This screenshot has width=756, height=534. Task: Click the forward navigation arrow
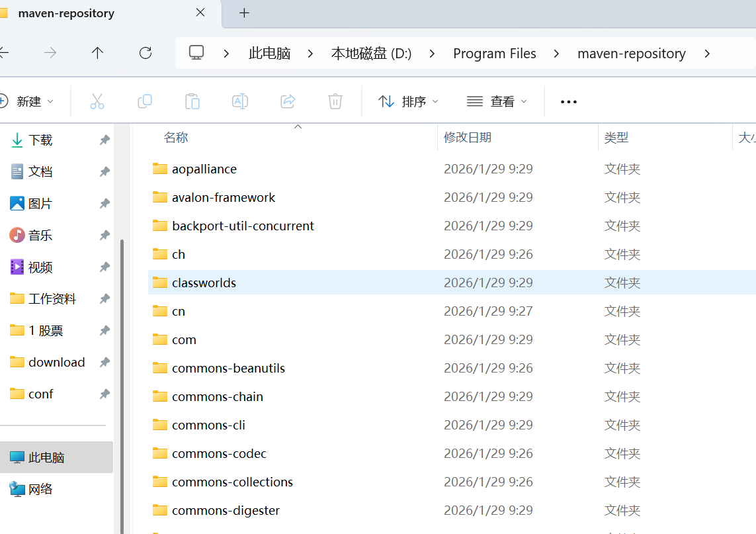tap(50, 52)
